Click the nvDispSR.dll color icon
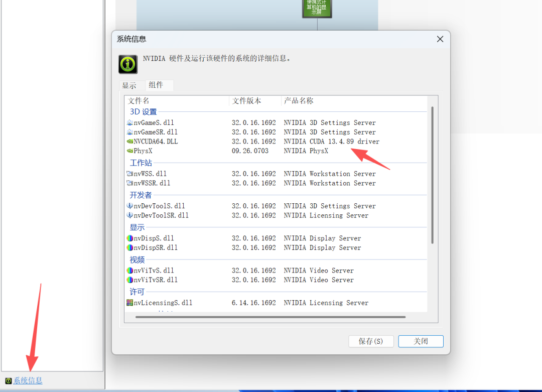Screen dimensions: 542x392 [129, 247]
